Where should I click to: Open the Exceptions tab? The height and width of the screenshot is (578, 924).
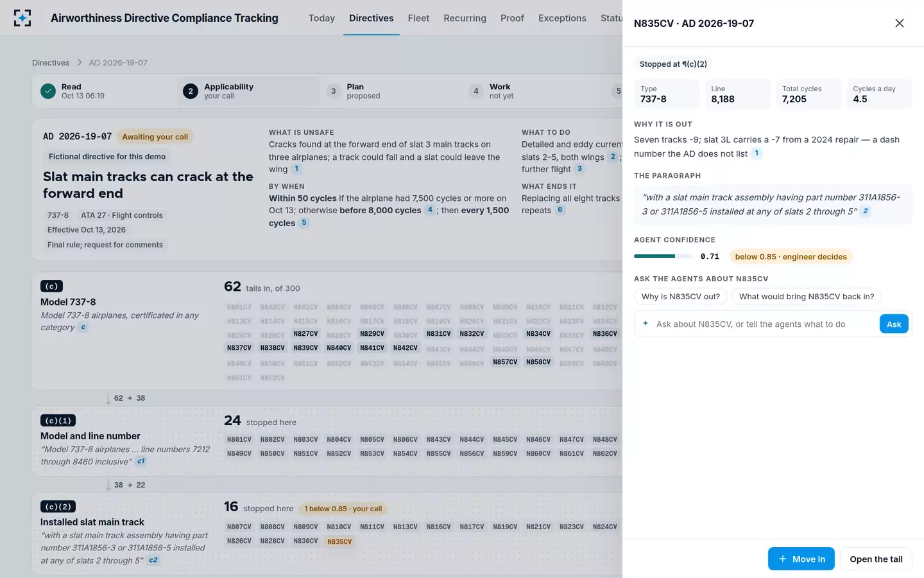pyautogui.click(x=562, y=18)
